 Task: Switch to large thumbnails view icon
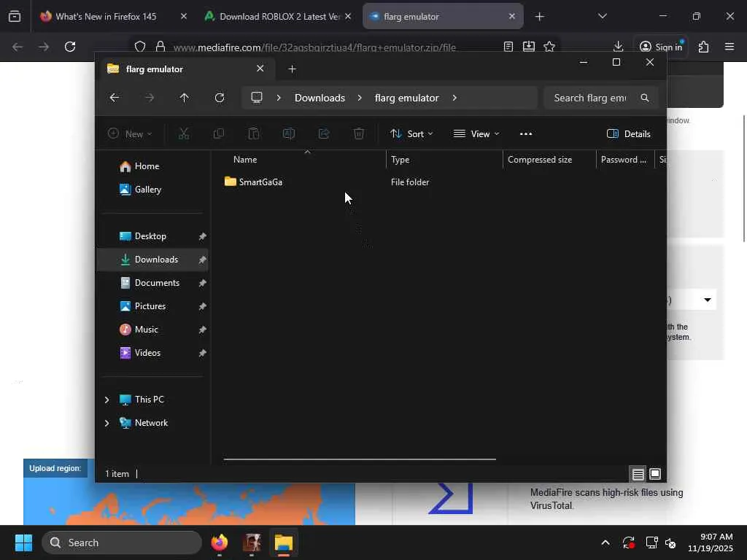coord(655,474)
